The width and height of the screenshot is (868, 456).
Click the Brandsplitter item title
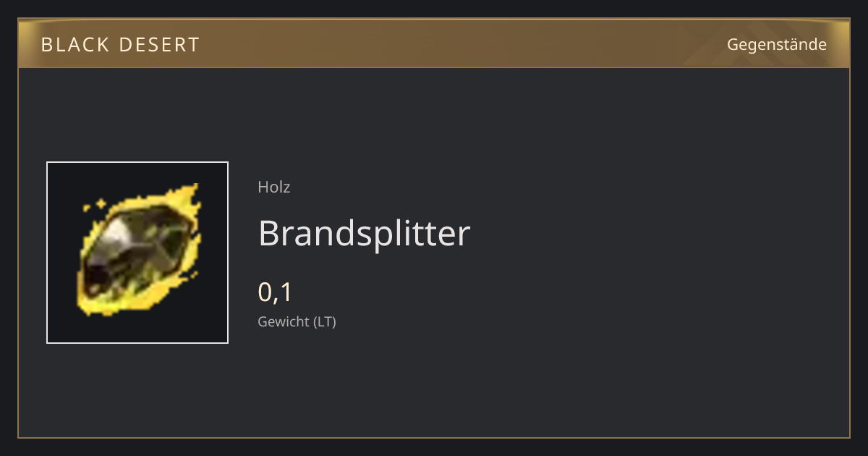[x=364, y=234]
